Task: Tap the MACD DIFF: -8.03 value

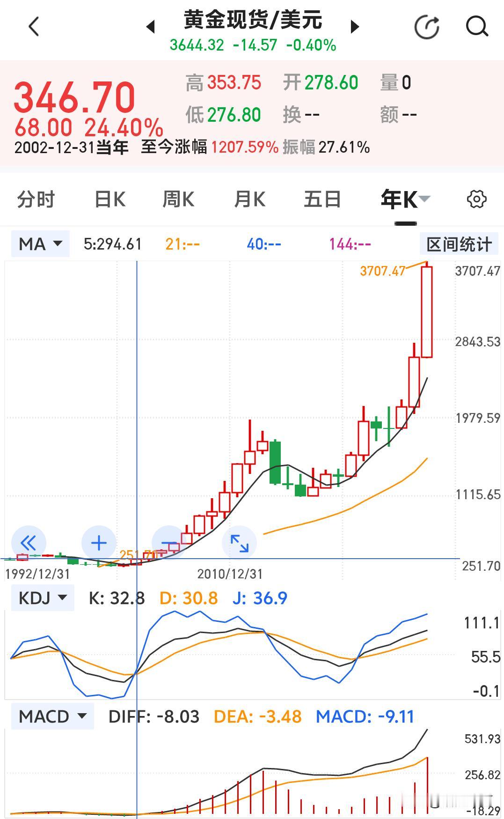Action: (154, 716)
